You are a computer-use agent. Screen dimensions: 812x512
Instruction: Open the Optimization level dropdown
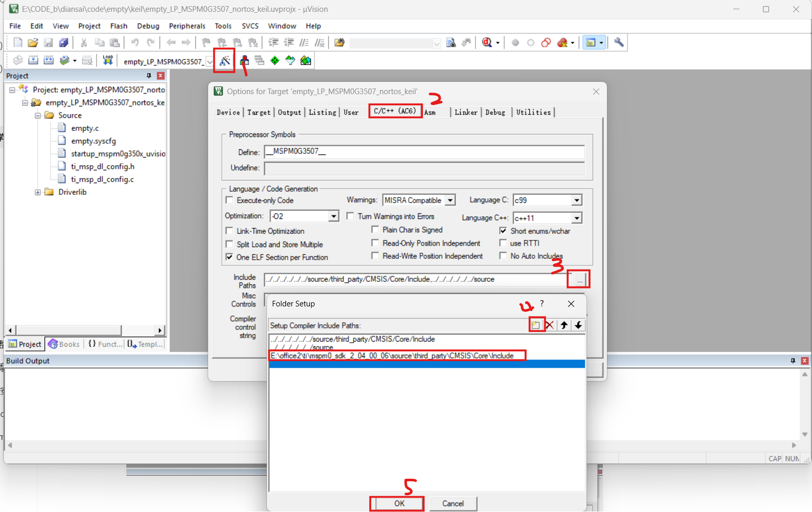pyautogui.click(x=333, y=216)
